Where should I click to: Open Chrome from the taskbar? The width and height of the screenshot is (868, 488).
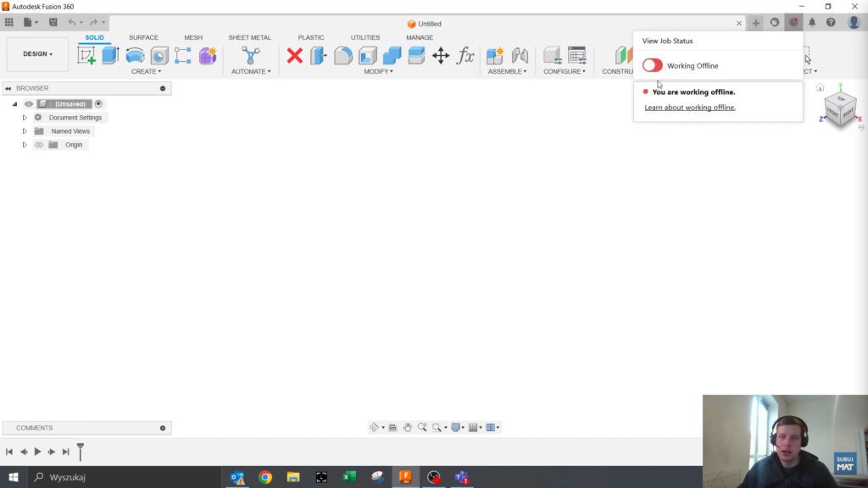tap(265, 477)
